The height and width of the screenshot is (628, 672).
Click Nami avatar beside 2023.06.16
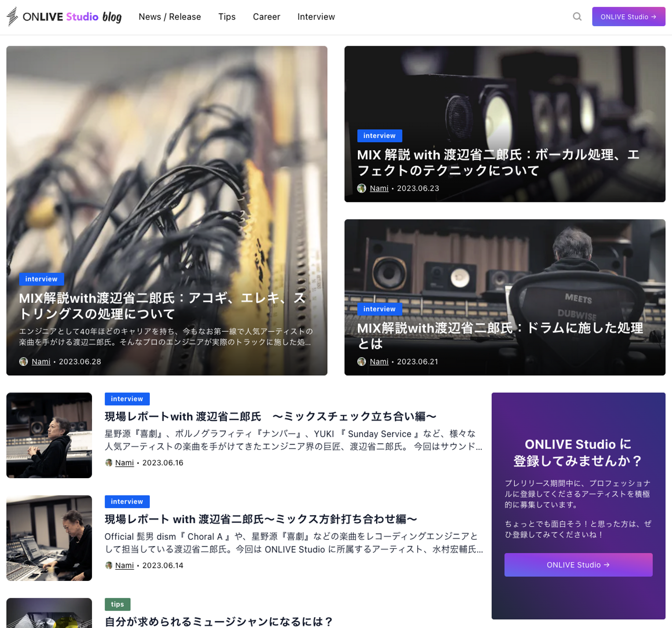click(x=109, y=463)
